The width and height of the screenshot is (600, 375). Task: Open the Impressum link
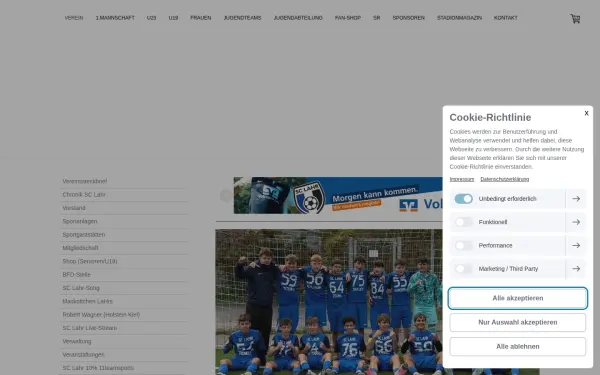pos(462,179)
